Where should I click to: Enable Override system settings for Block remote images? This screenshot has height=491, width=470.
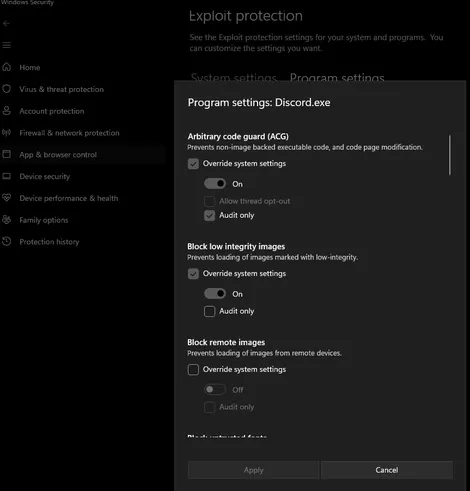click(x=193, y=369)
